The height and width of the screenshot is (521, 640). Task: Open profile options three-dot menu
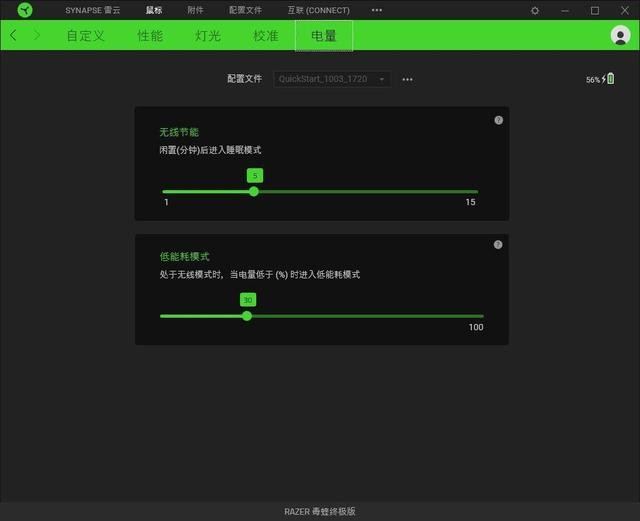[x=407, y=79]
